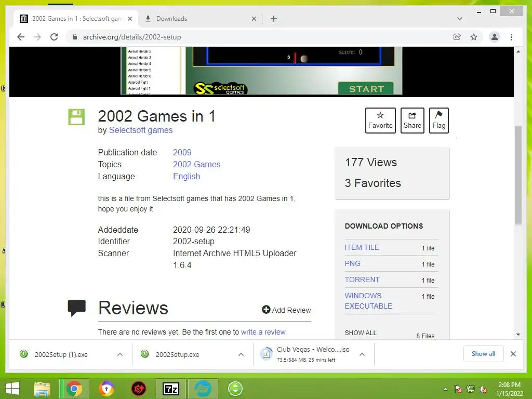Open the 2009 publication date link
This screenshot has height=399, width=532.
182,152
